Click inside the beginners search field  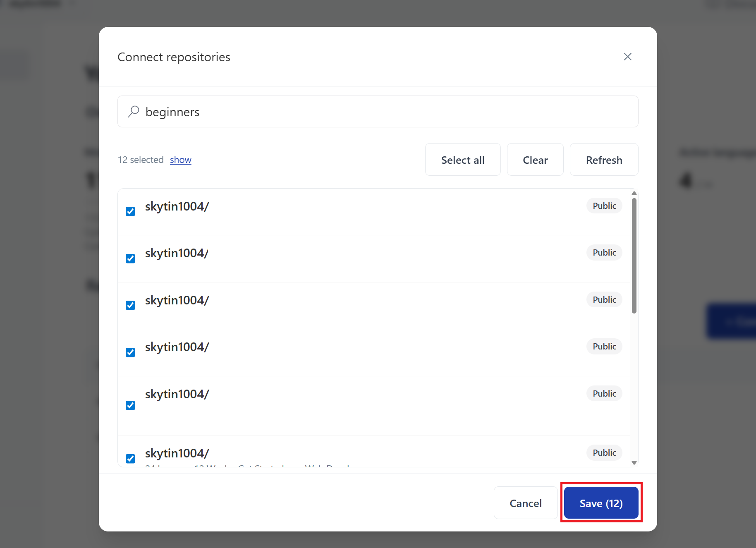coord(372,111)
